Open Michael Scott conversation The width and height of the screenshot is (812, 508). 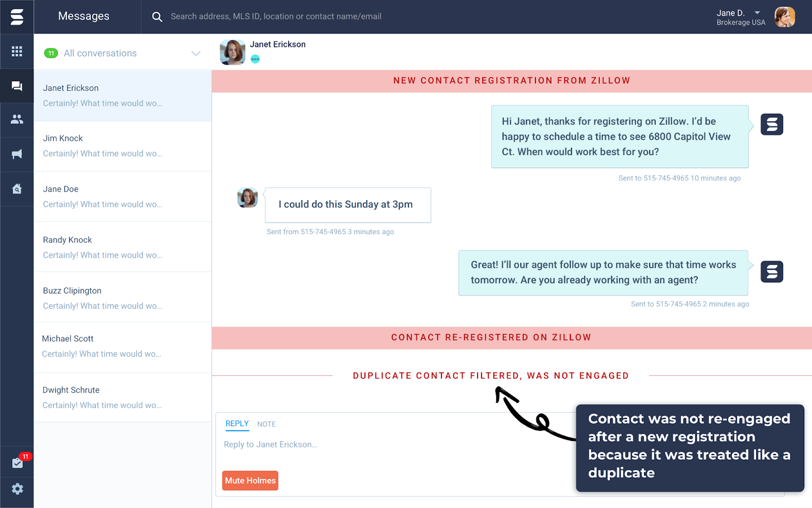[122, 347]
